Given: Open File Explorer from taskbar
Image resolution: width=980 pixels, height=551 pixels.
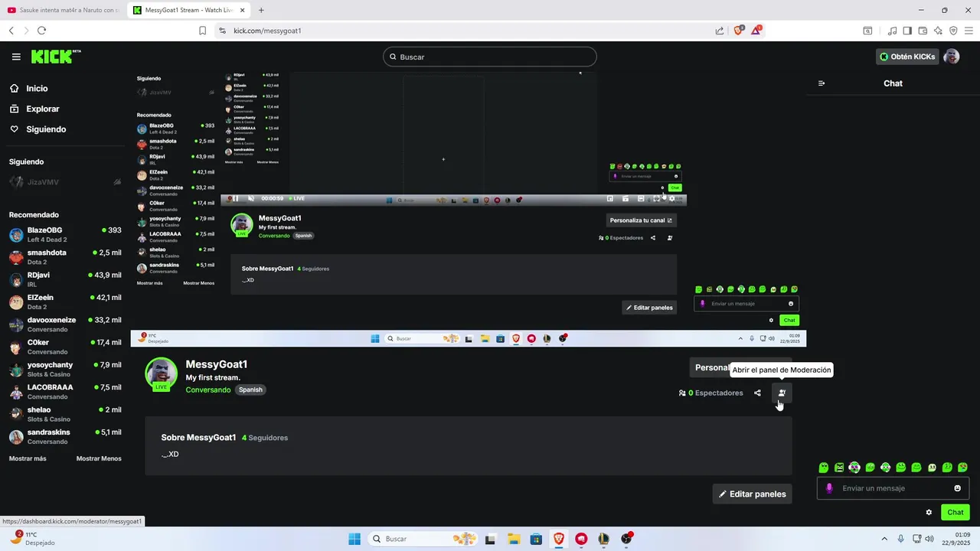Looking at the screenshot, I should pyautogui.click(x=513, y=539).
